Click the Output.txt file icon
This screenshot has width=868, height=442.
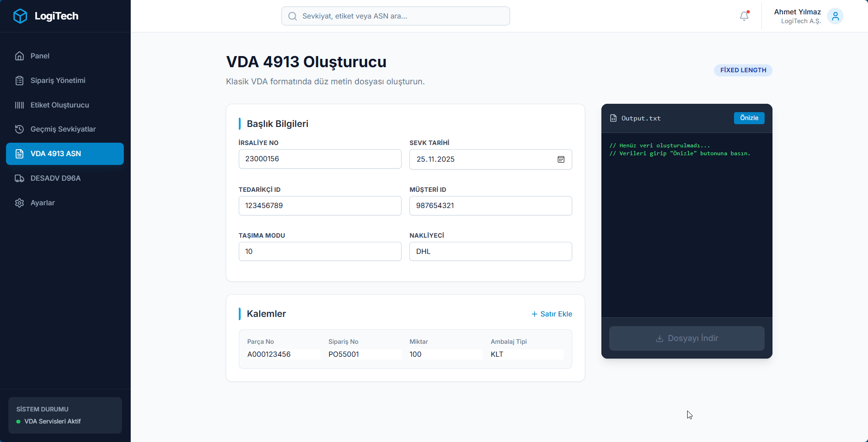tap(613, 118)
